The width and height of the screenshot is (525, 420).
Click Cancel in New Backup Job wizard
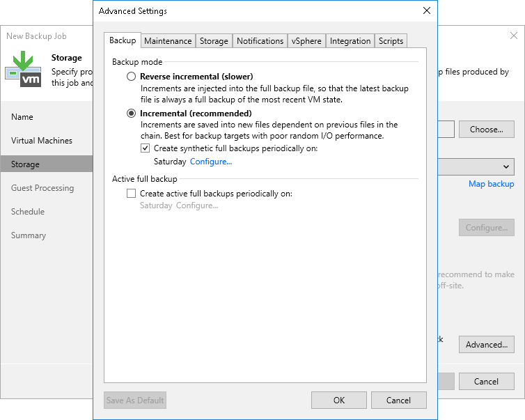click(487, 382)
